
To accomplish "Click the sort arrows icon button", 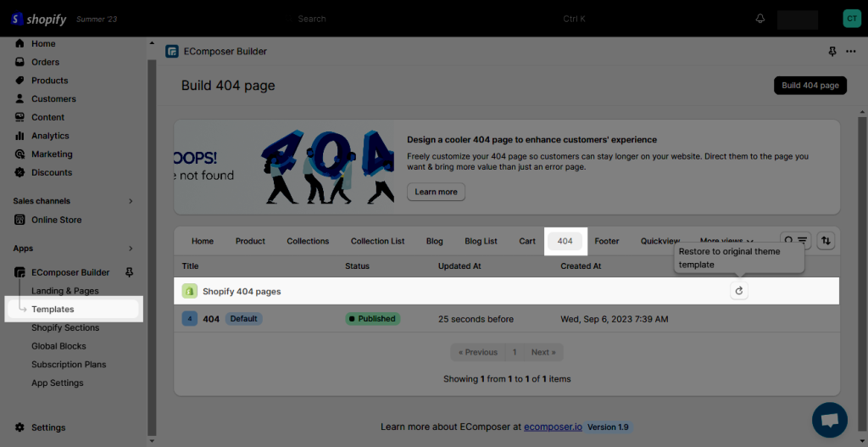I will (x=826, y=241).
